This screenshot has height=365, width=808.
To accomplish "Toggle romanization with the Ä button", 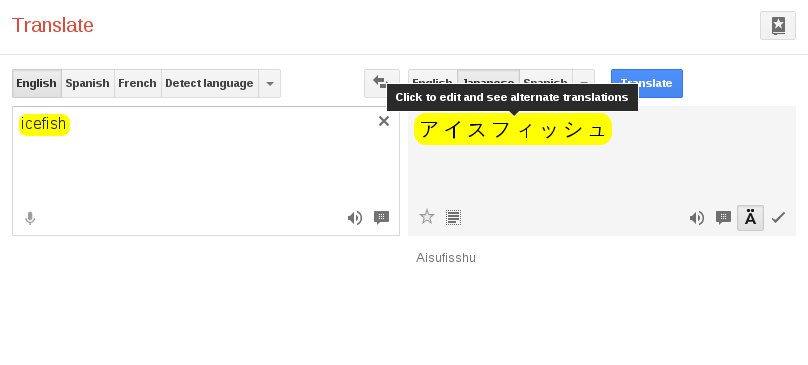I will 751,218.
